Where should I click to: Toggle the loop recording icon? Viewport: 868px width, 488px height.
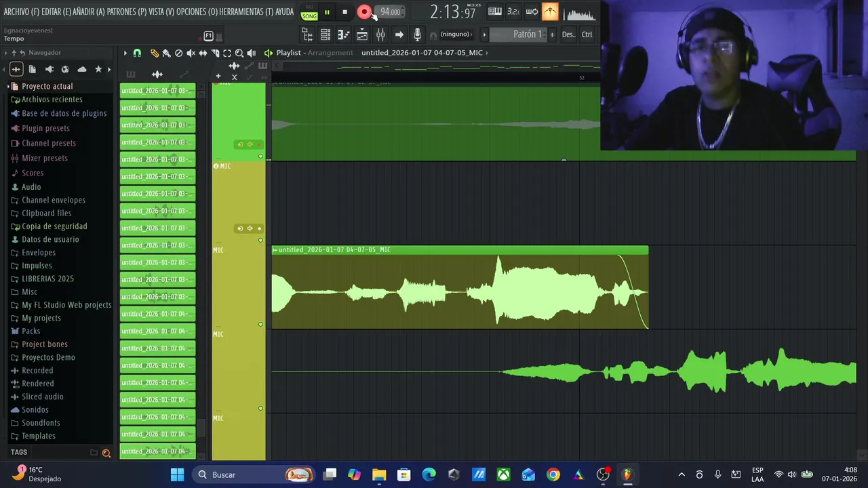click(532, 12)
